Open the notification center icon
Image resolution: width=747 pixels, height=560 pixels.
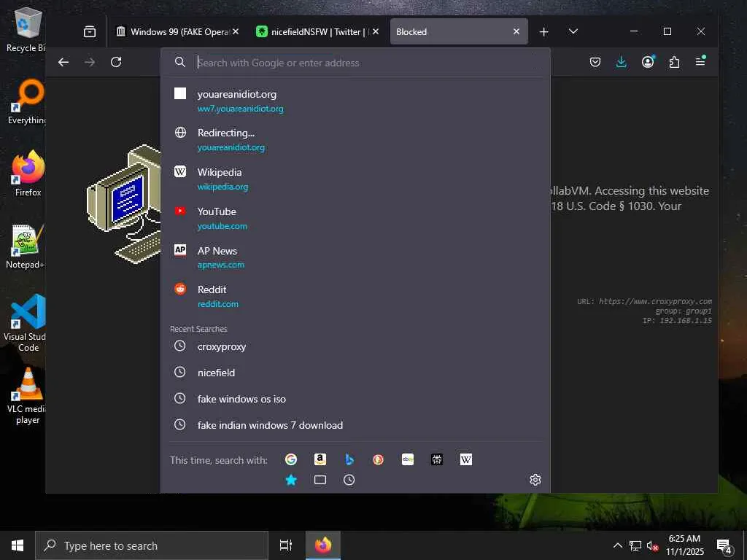coord(724,545)
